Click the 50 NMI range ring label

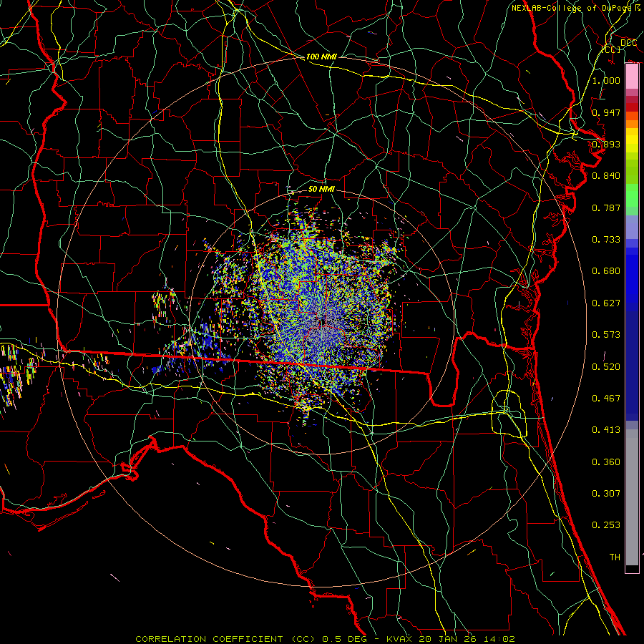[321, 189]
